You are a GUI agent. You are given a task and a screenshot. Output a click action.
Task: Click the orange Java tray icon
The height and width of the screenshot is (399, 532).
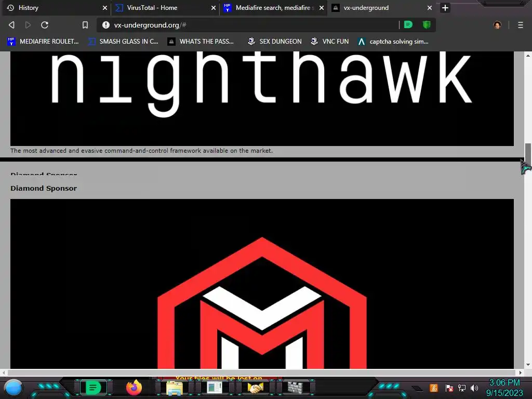coord(434,388)
